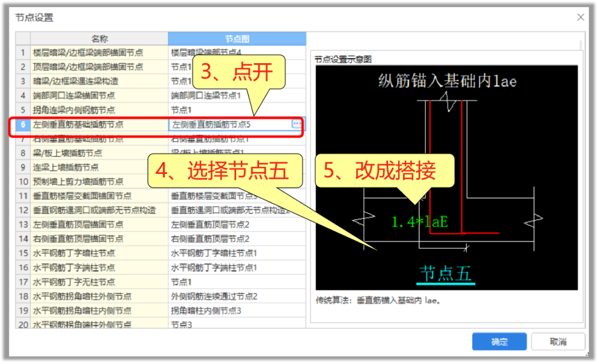
Task: Click 节点3 value in row 20
Action: [x=237, y=324]
